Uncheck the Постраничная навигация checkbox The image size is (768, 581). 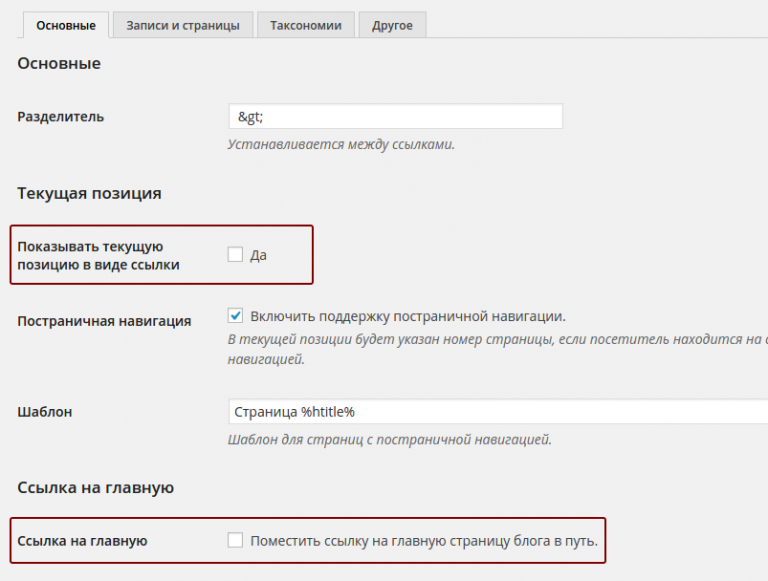[x=235, y=316]
